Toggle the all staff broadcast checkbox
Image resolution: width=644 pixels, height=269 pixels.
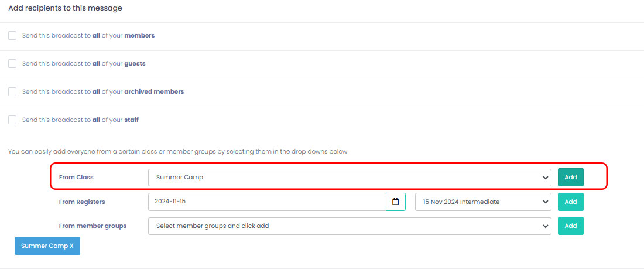(x=12, y=120)
